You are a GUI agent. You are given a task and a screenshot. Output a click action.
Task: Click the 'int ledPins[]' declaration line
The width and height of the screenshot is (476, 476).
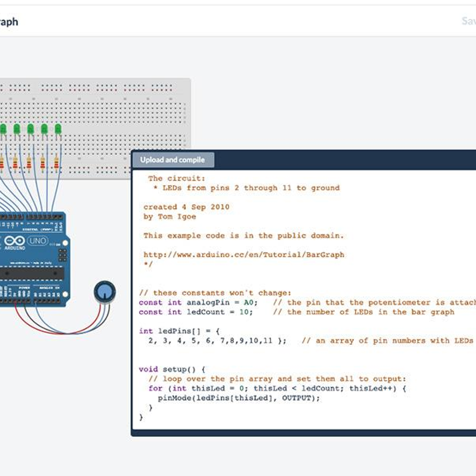[179, 331]
